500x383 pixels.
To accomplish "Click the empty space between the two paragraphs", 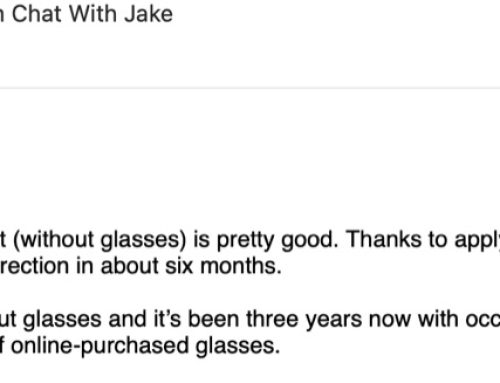I will pos(250,293).
